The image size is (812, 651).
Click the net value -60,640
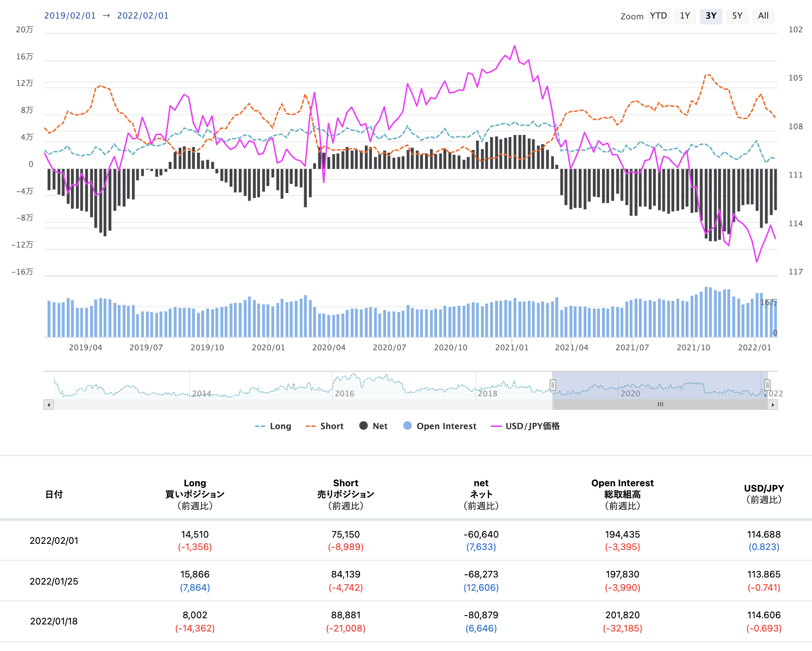click(481, 535)
